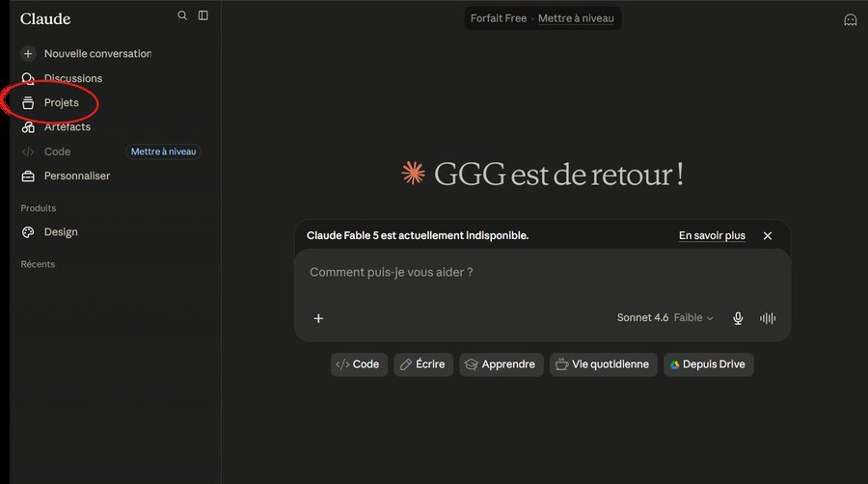Click Forfait Free plan label
This screenshot has width=868, height=484.
click(499, 18)
